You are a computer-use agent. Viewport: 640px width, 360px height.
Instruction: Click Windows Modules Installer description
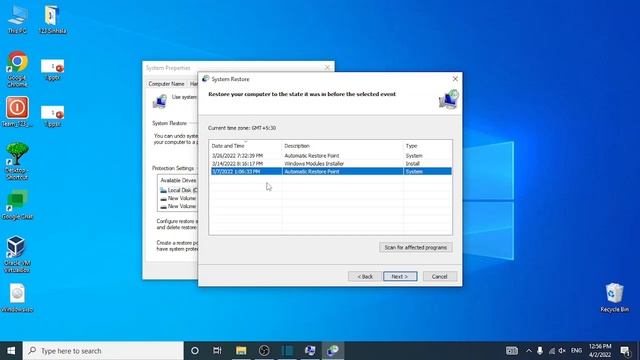[314, 164]
